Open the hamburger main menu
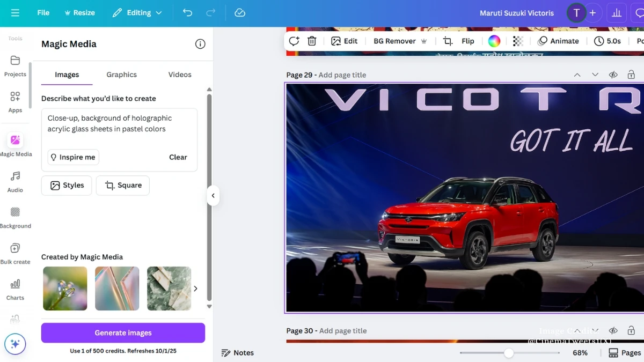644x362 pixels. 15,13
